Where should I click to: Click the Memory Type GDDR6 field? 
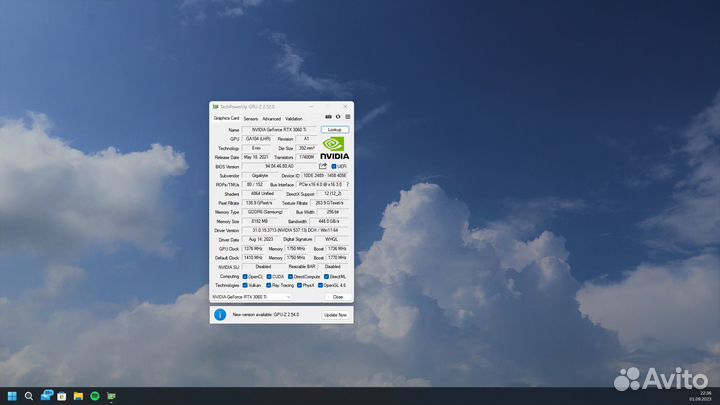point(265,212)
